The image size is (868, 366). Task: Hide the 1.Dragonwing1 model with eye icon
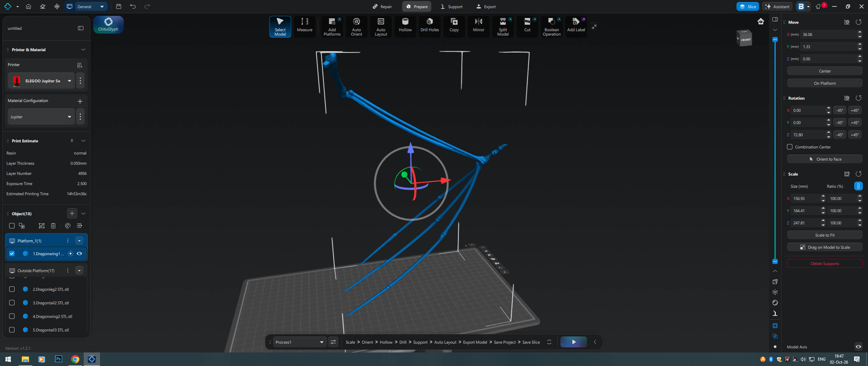pos(79,253)
